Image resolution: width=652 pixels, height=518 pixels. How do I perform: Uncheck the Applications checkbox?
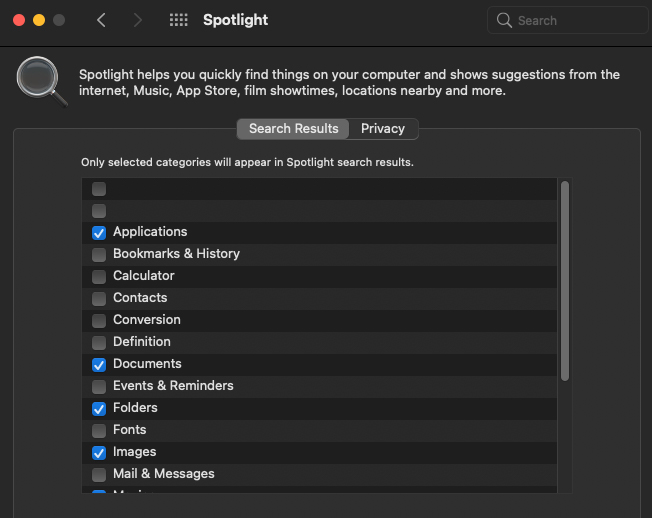click(99, 232)
